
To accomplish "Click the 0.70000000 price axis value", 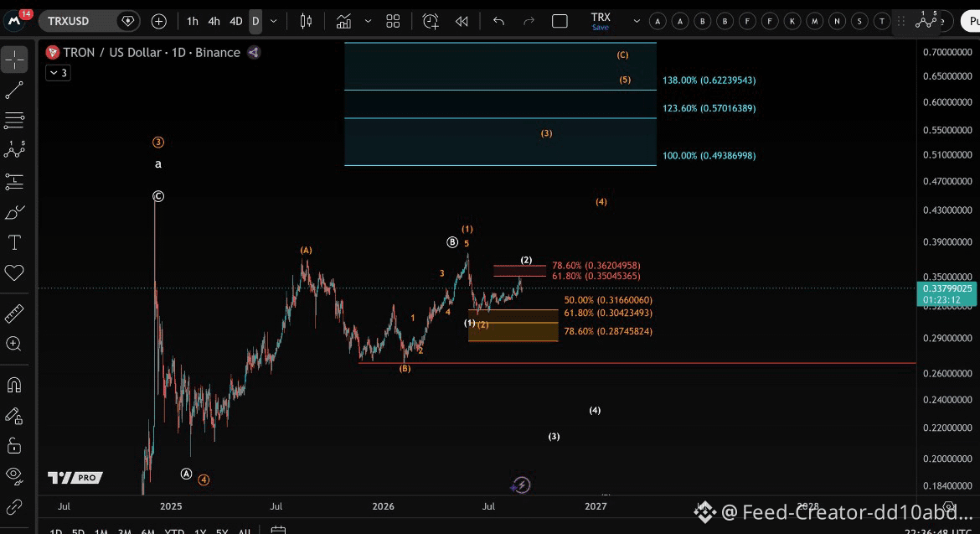I will pyautogui.click(x=947, y=52).
